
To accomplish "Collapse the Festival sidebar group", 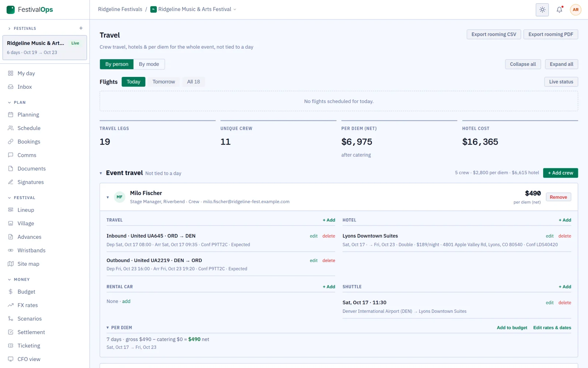I will click(x=21, y=198).
